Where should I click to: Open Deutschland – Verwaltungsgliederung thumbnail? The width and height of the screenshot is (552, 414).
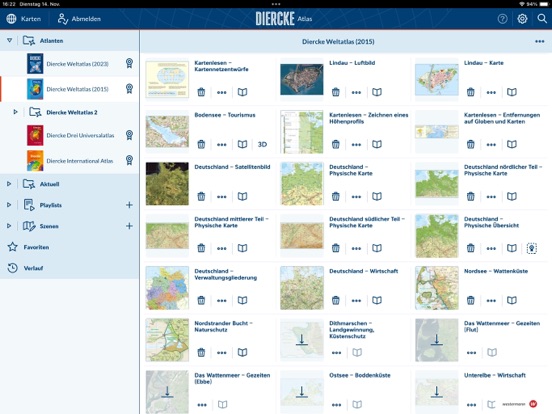tap(167, 288)
